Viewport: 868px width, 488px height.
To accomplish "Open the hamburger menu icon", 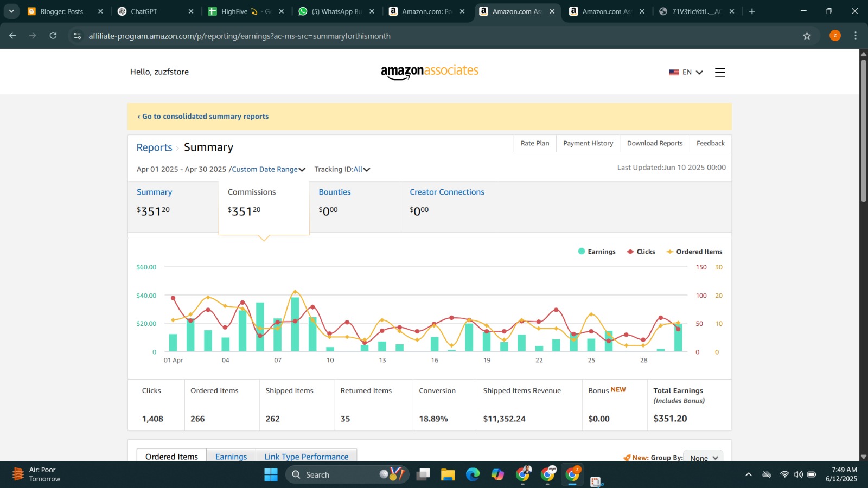I will pyautogui.click(x=720, y=72).
